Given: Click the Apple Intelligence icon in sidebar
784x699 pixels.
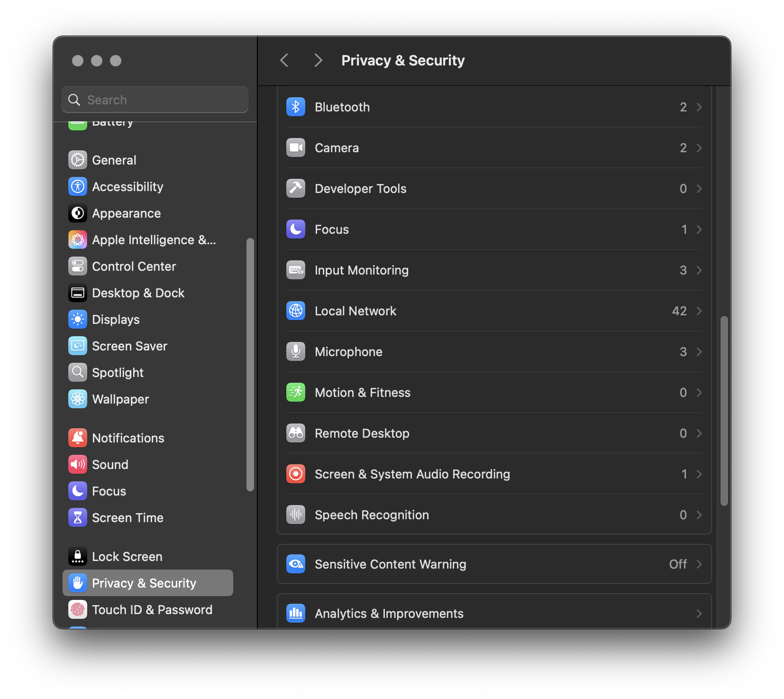Looking at the screenshot, I should pyautogui.click(x=78, y=240).
